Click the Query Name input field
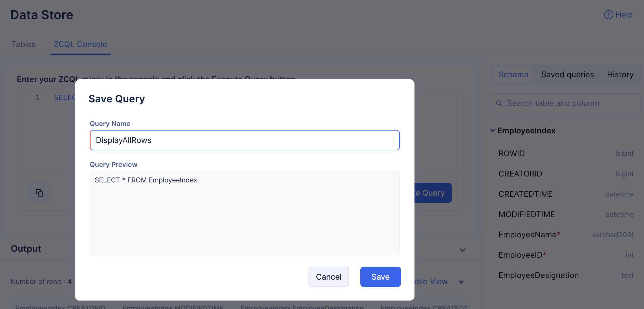 click(x=244, y=140)
